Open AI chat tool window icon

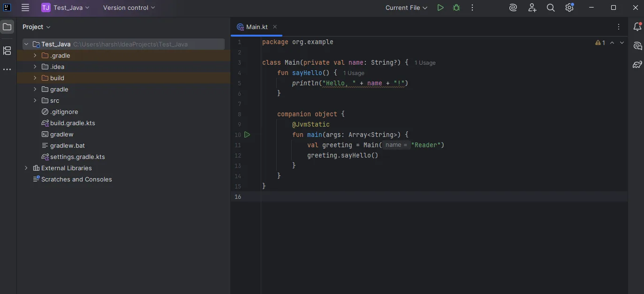coord(637,45)
